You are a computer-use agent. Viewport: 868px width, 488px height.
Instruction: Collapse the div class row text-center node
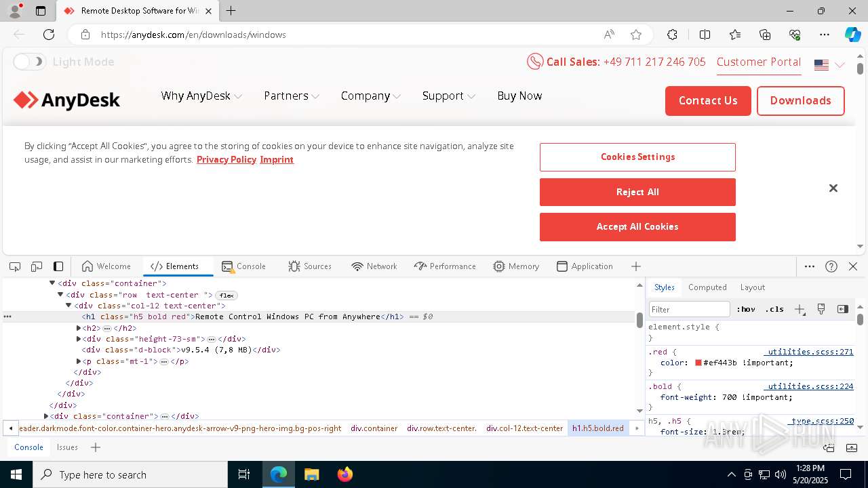click(60, 295)
